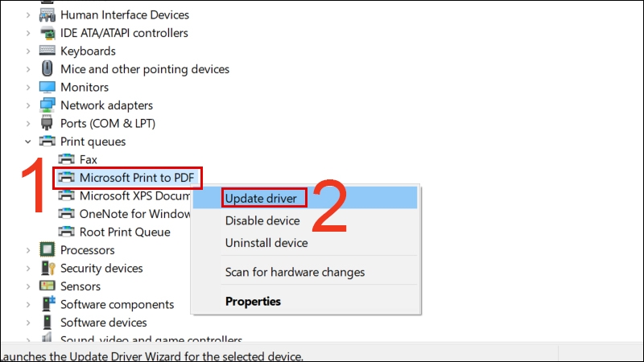
Task: Click the Software components icon
Action: [47, 304]
